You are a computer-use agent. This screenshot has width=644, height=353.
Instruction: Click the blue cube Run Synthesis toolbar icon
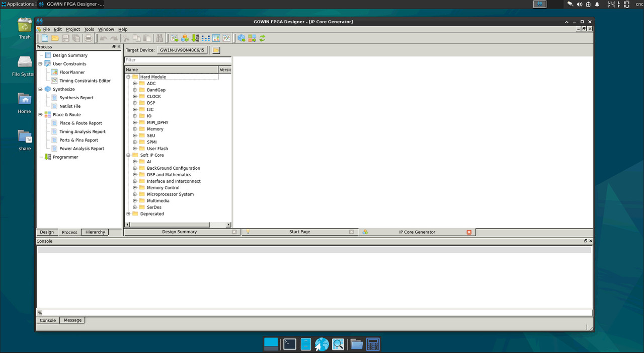pyautogui.click(x=242, y=38)
